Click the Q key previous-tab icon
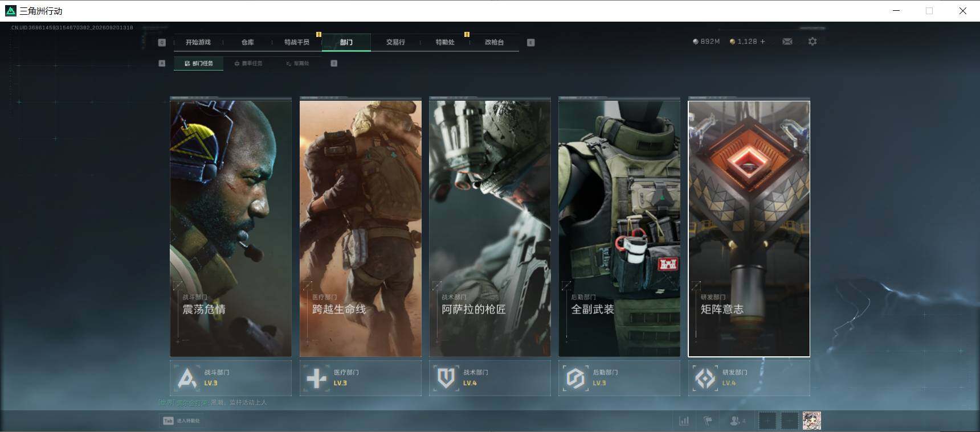This screenshot has width=980, height=432. coord(162,42)
